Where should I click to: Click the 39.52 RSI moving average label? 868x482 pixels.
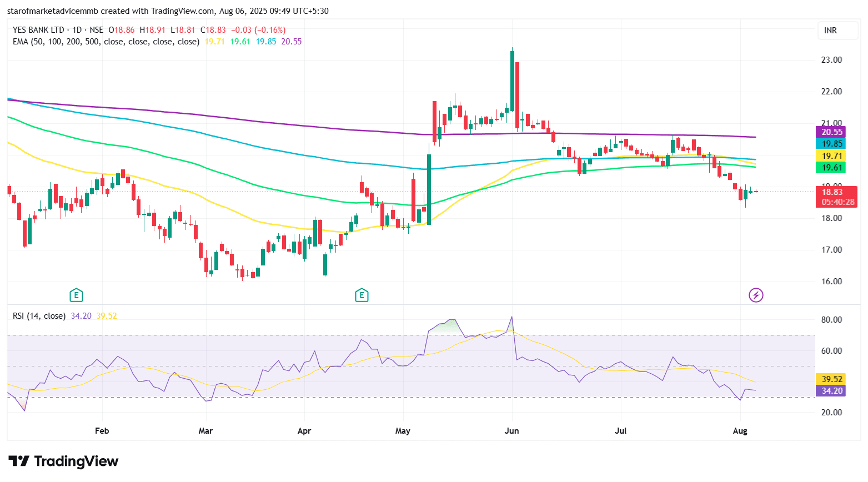831,379
